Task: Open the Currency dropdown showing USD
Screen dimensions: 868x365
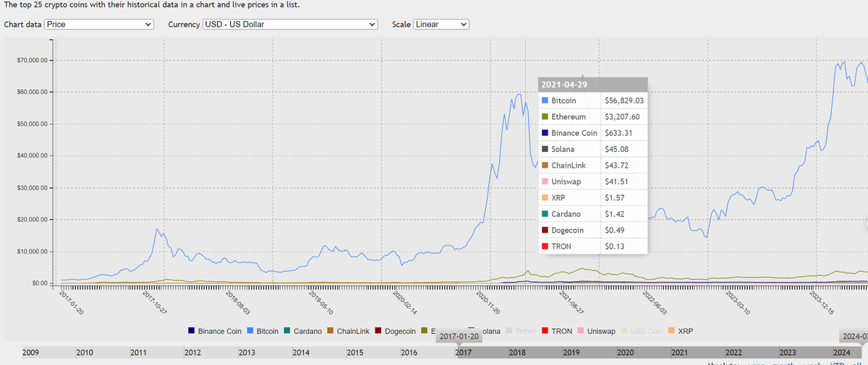Action: click(291, 25)
